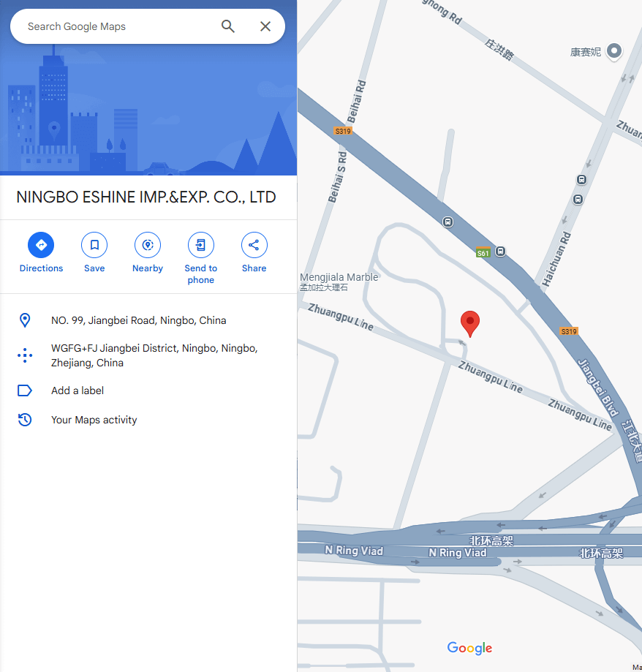Copy plus code WGFG+FJ Jiangbei District

pyautogui.click(x=154, y=355)
